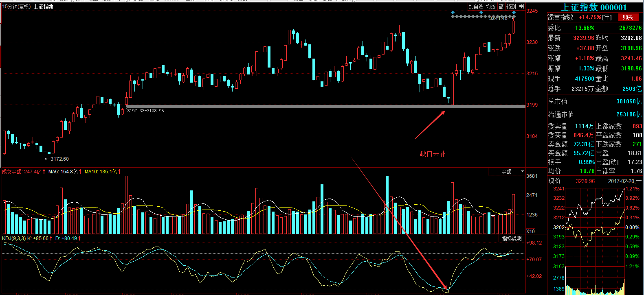Add the index via 加自选 button
Viewport: 644px width, 295px height.
coord(476,7)
